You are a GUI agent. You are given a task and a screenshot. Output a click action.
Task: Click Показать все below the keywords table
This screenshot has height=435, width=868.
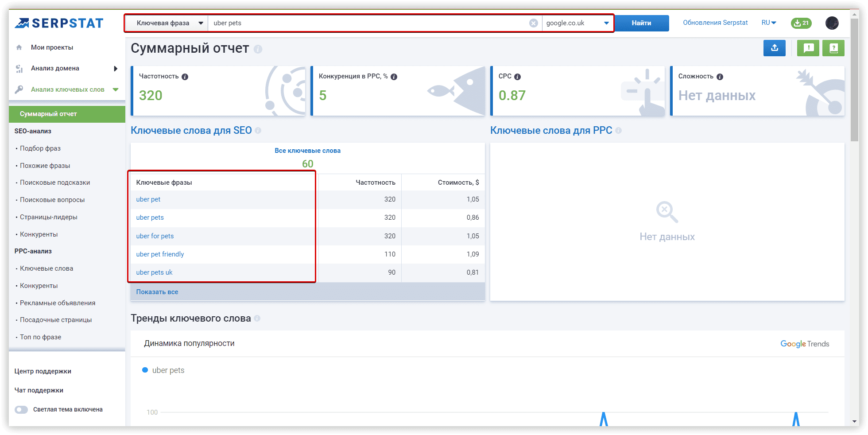tap(157, 292)
